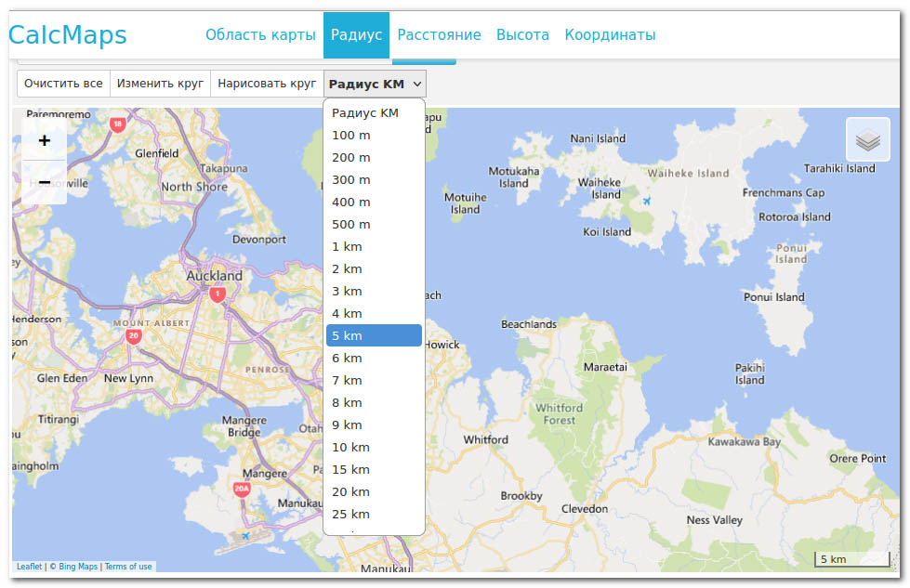Click the Brookby label on map
Image resolution: width=910 pixels, height=588 pixels.
tap(521, 496)
